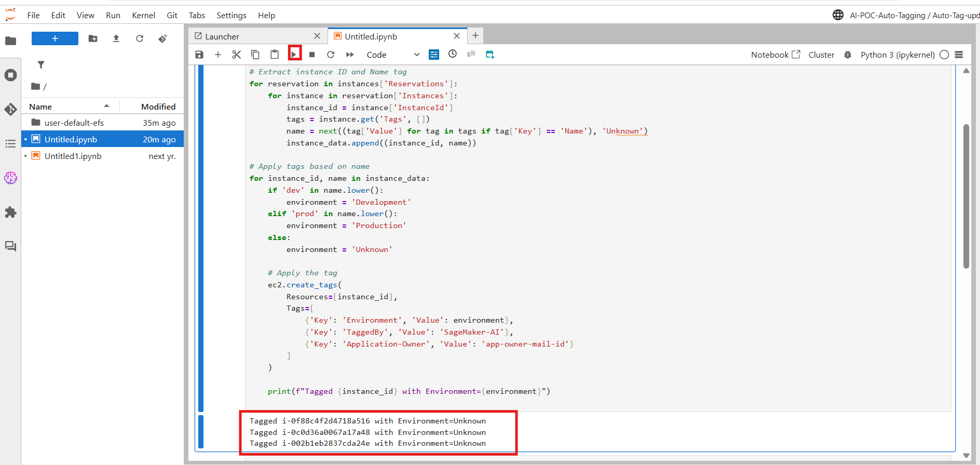The image size is (980, 465).
Task: Run the selected cell
Action: [294, 54]
